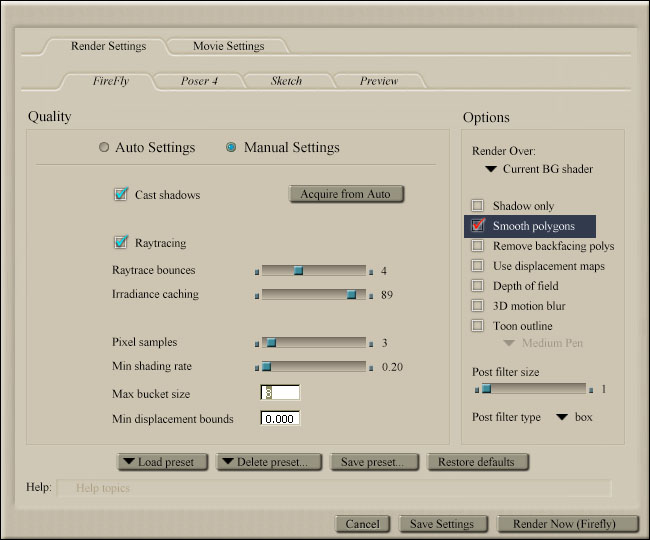Click the Acquire from Auto button
This screenshot has height=540, width=650.
(346, 194)
